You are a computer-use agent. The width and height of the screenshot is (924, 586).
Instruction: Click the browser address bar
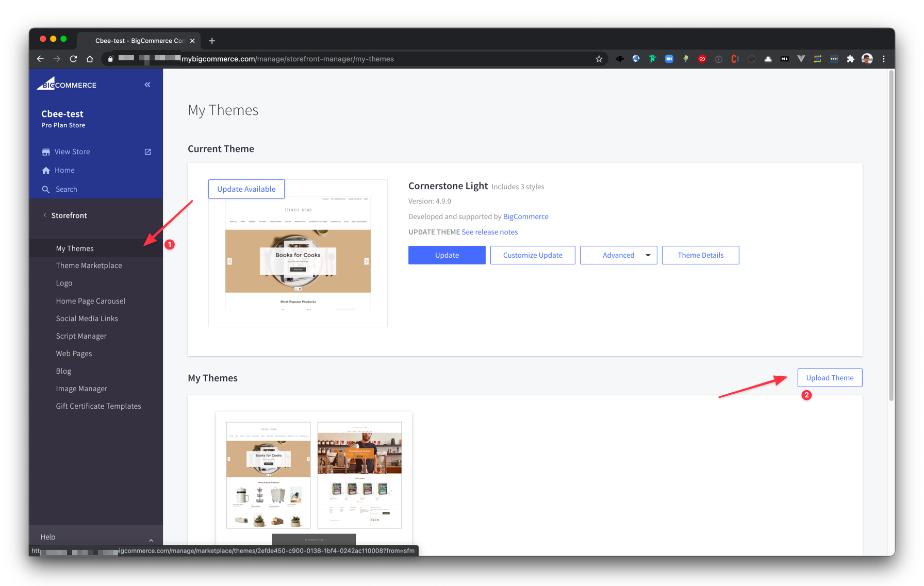(351, 59)
